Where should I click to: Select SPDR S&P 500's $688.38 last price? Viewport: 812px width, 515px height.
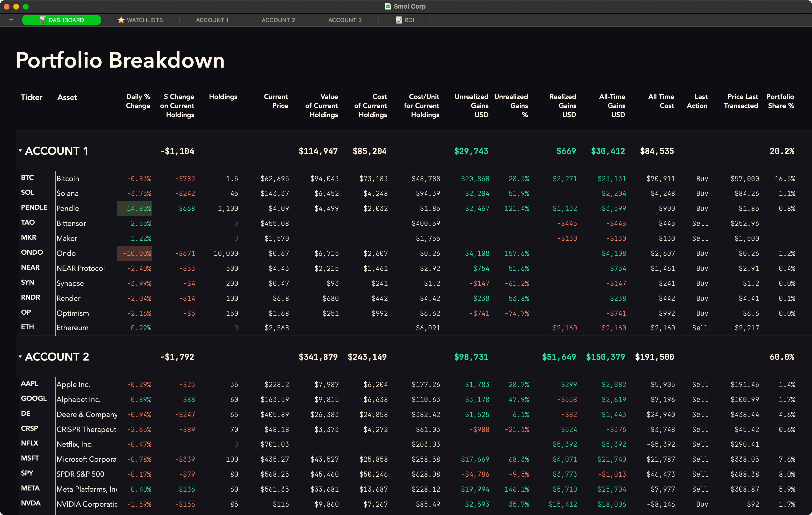coord(744,474)
